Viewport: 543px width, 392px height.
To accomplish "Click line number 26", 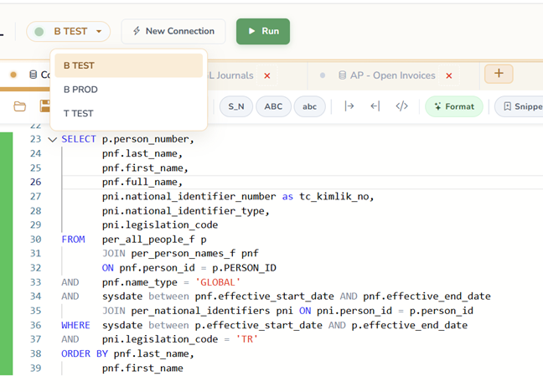I will pyautogui.click(x=36, y=182).
